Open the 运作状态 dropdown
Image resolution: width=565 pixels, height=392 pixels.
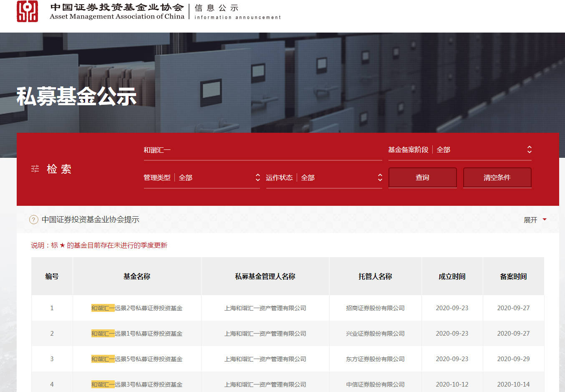tap(324, 178)
